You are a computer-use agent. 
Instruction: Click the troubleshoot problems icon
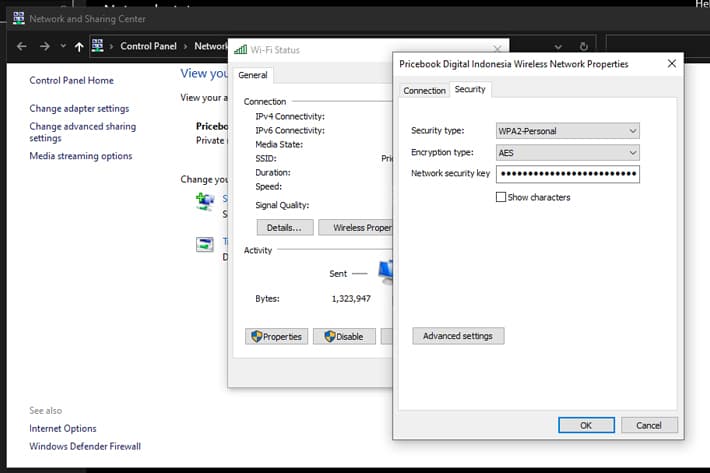coord(205,244)
